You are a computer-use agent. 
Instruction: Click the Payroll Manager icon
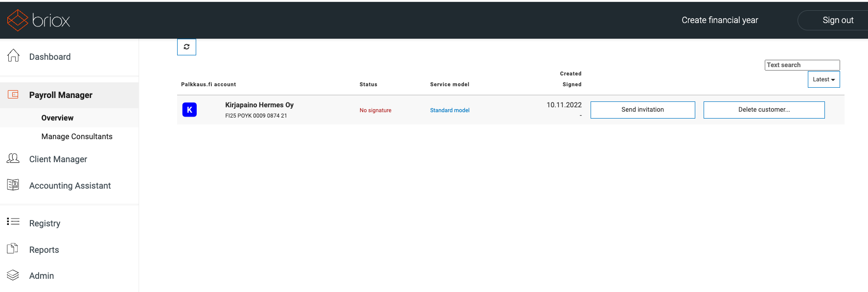click(13, 95)
